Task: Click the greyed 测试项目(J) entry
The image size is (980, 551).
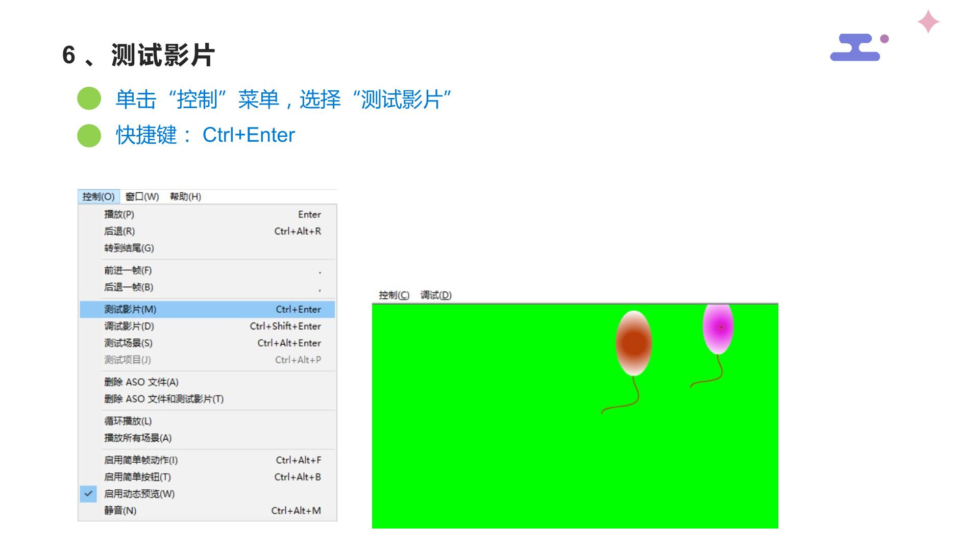Action: click(207, 360)
